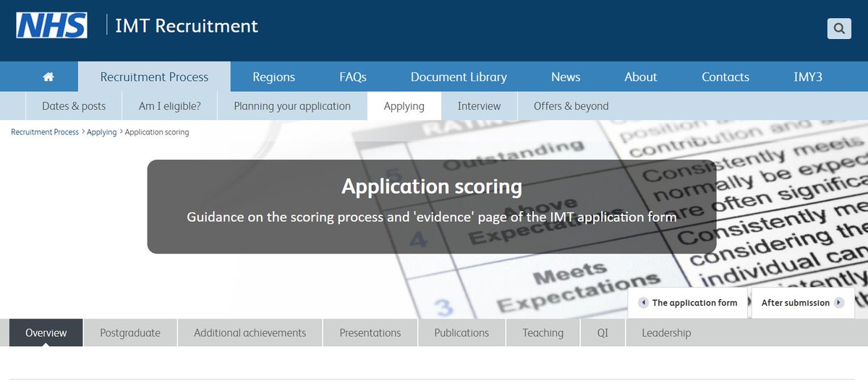Open the About menu item
This screenshot has height=388, width=868.
[x=641, y=77]
